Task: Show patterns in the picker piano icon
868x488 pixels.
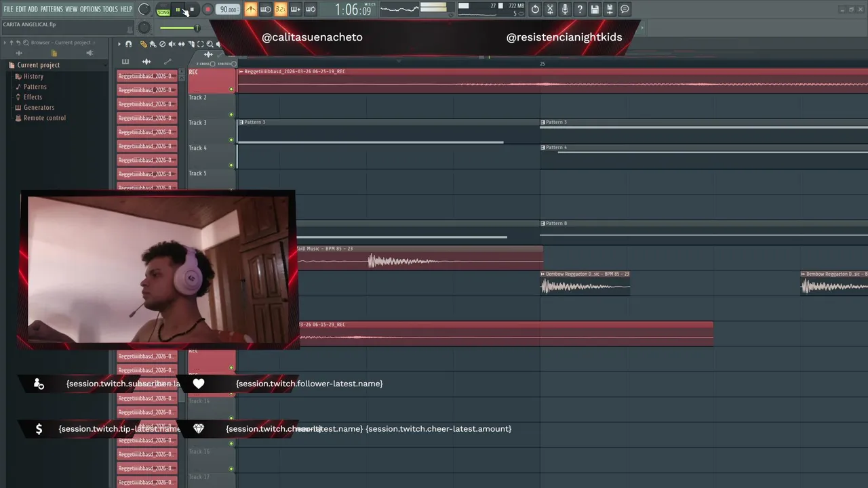Action: (x=125, y=62)
